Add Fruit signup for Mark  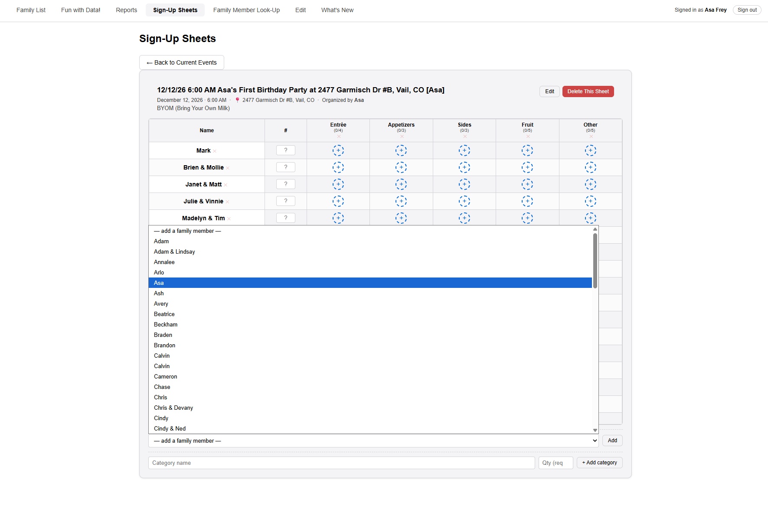(527, 150)
